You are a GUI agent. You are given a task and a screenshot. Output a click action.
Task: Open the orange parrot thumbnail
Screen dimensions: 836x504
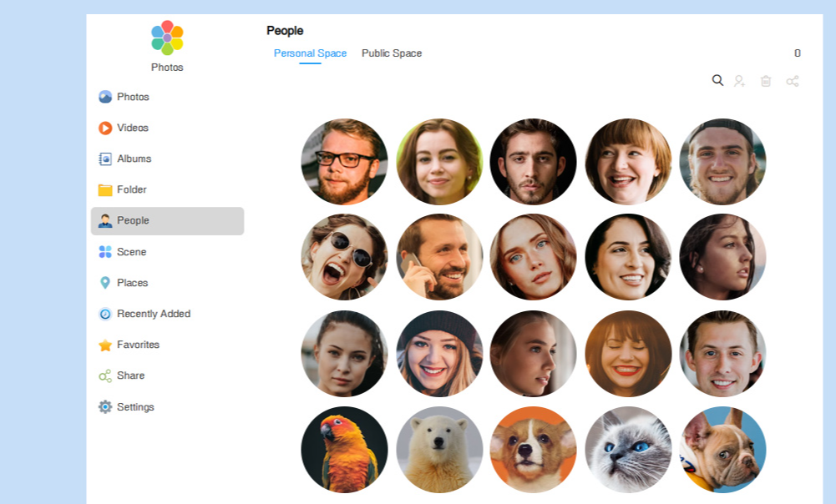pyautogui.click(x=344, y=450)
